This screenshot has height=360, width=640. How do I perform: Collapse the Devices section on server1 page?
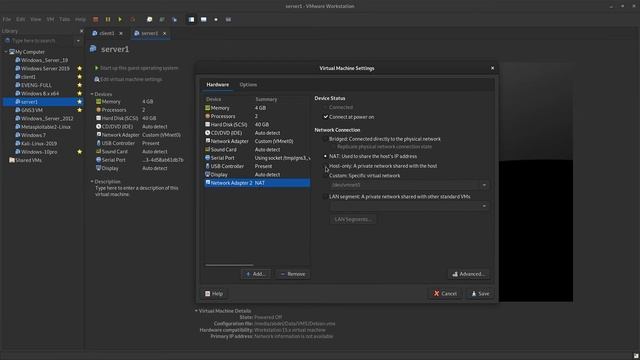tap(92, 94)
